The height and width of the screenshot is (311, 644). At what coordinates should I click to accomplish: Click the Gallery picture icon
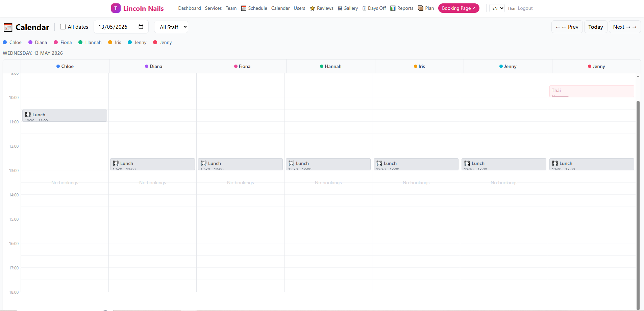(x=340, y=8)
